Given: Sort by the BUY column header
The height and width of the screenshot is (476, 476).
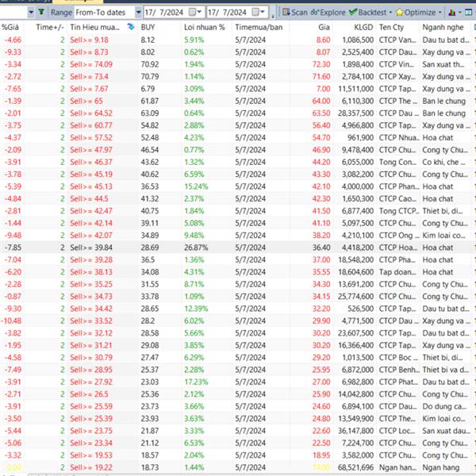Looking at the screenshot, I should pyautogui.click(x=148, y=27).
